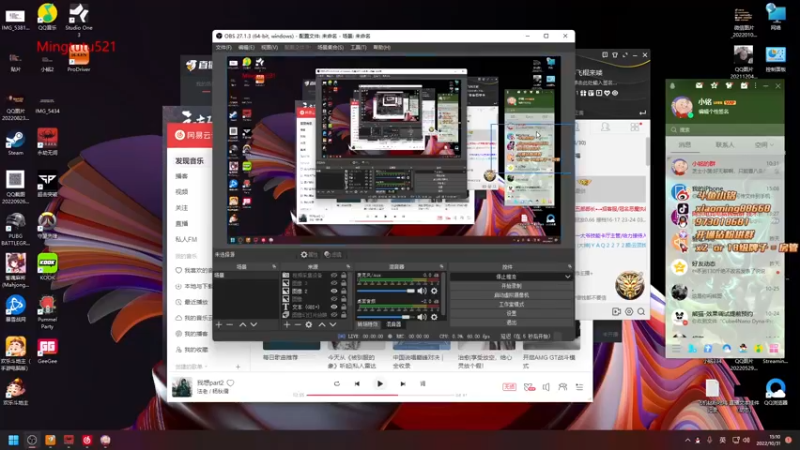
Task: Toggle the lock on 图像 2 source
Action: (344, 291)
